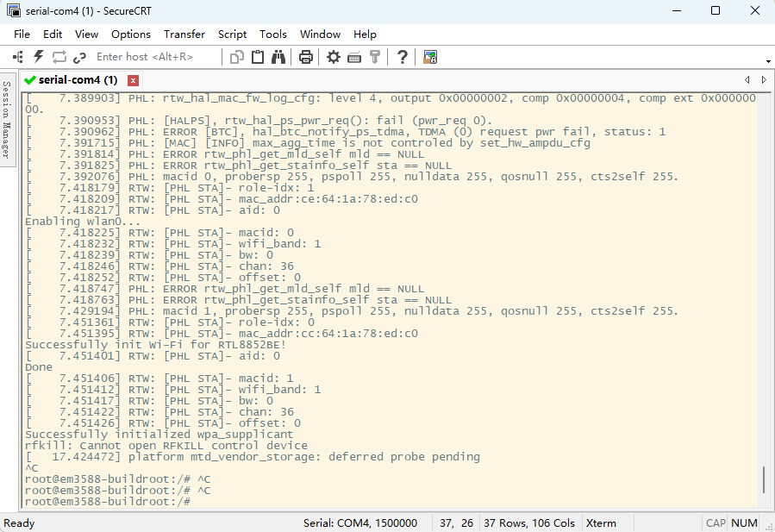Close the serial-com4 (1) tab
775x532 pixels.
[133, 80]
